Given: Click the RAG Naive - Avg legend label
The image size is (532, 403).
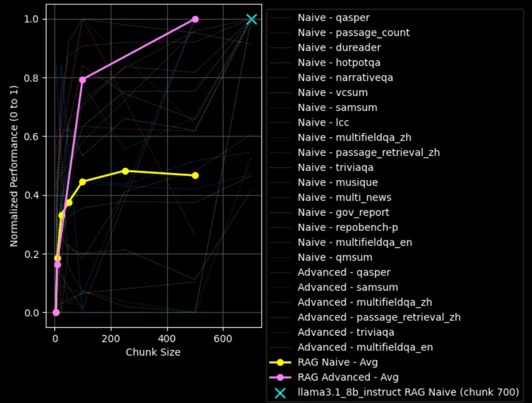Looking at the screenshot, I should pos(338,362).
